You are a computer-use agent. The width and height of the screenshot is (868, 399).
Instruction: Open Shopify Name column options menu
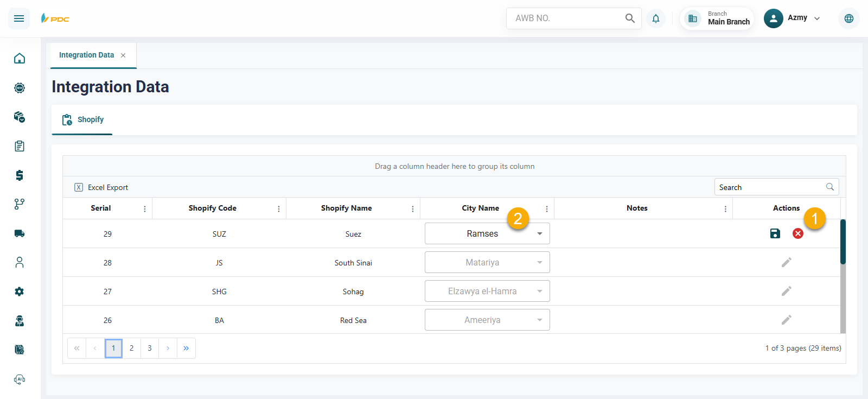coord(413,208)
